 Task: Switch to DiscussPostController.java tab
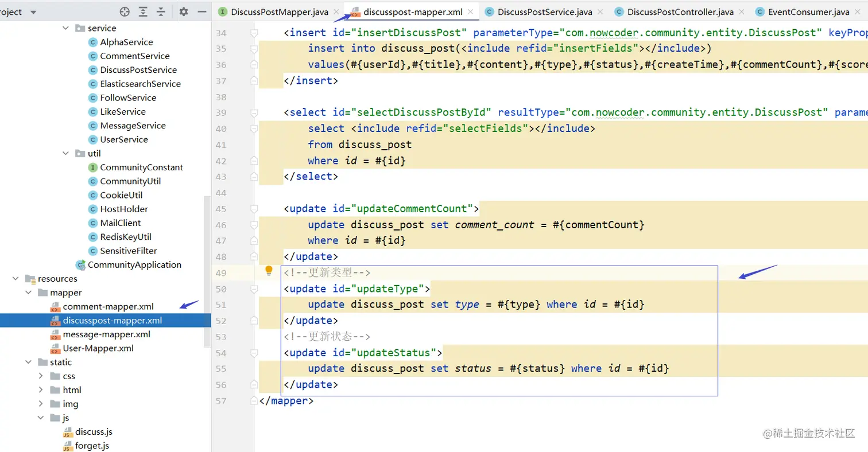click(680, 12)
